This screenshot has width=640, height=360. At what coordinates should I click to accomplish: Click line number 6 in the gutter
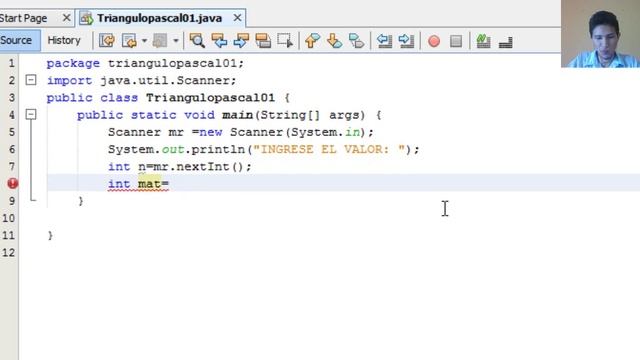[11, 149]
